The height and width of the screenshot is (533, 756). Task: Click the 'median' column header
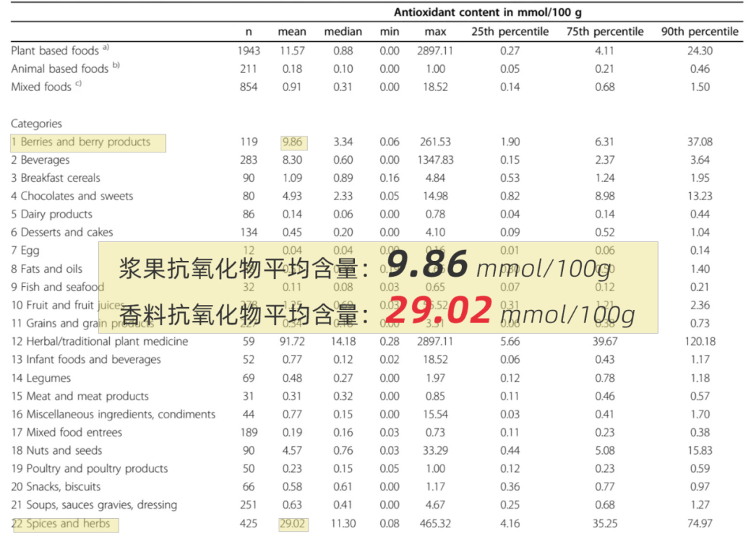coord(343,31)
